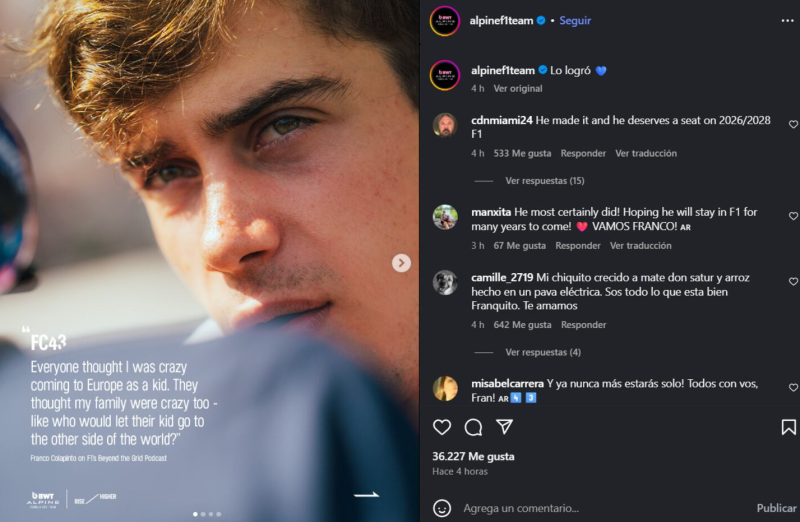
Task: Click 'Publicar' to post comment
Action: (776, 508)
